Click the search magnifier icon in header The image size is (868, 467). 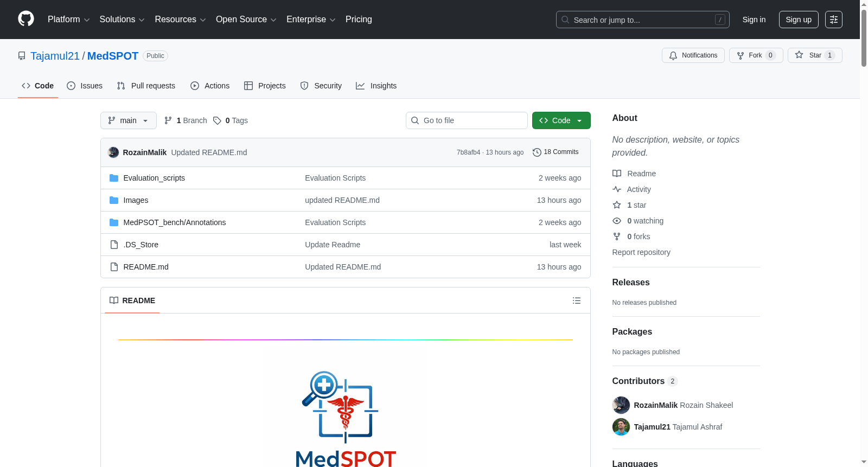565,20
